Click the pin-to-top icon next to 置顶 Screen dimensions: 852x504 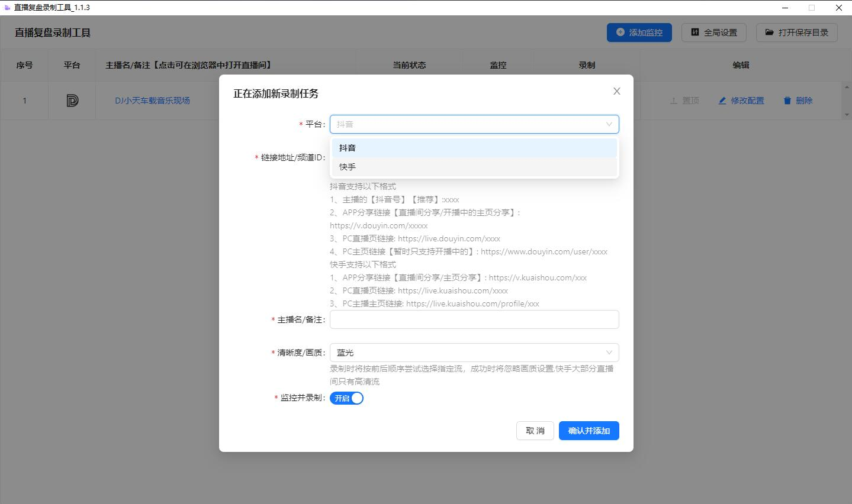(x=674, y=101)
